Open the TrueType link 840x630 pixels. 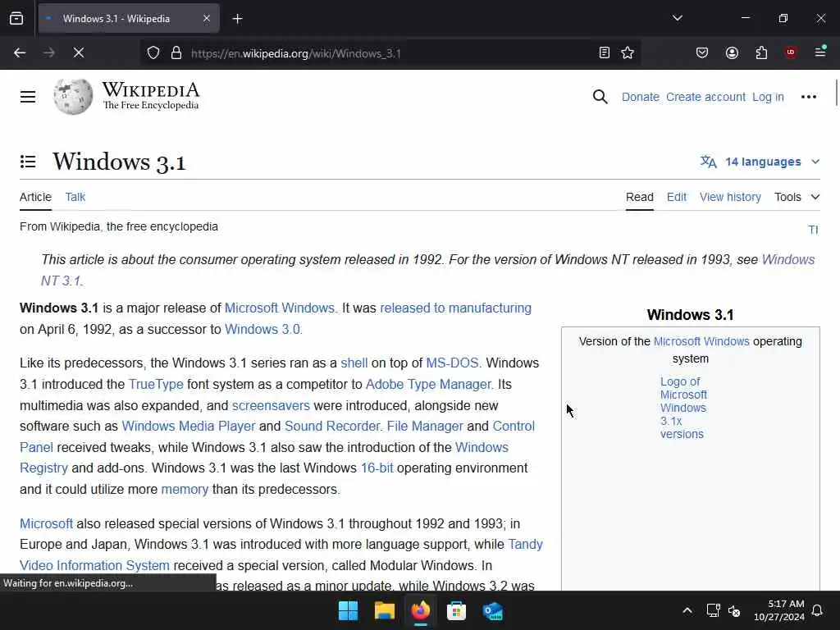[156, 384]
